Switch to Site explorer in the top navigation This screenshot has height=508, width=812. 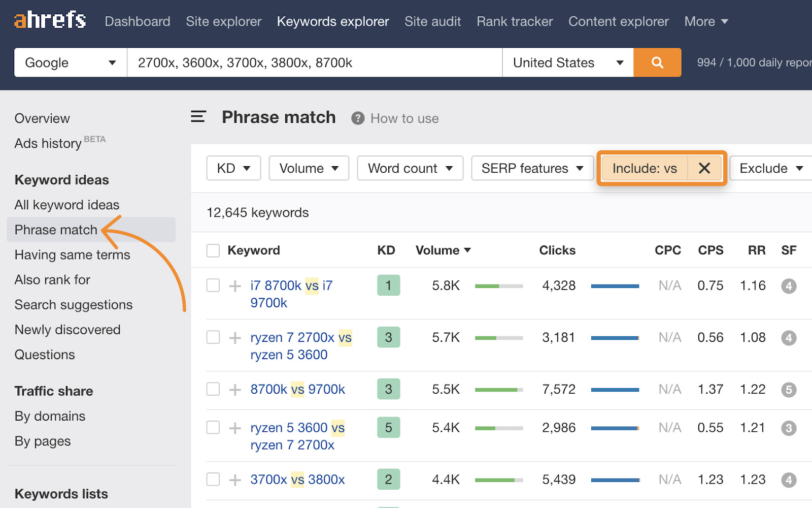point(223,21)
